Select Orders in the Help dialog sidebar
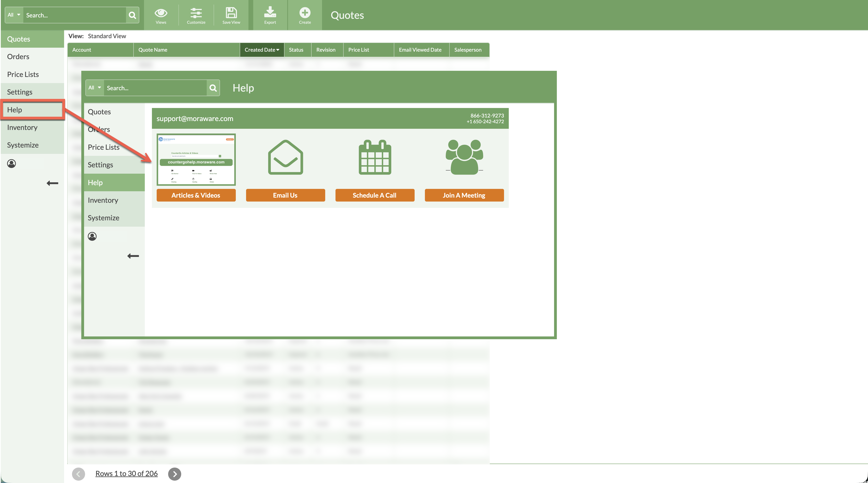868x483 pixels. click(x=99, y=129)
